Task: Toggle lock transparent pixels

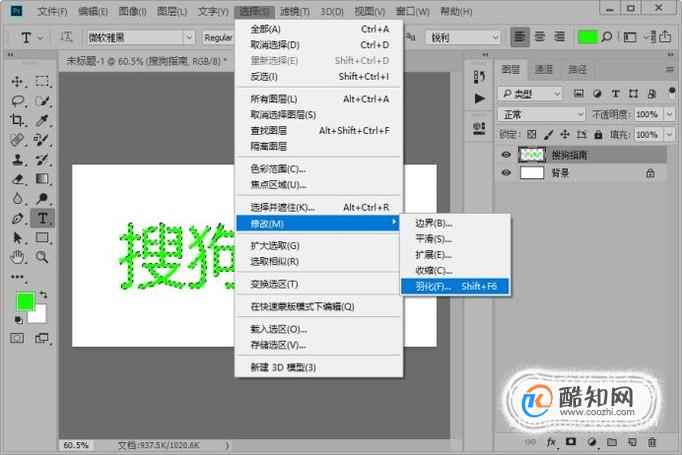Action: point(532,134)
